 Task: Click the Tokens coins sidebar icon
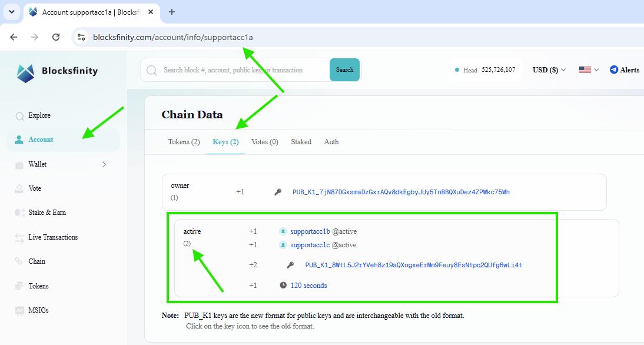click(19, 286)
